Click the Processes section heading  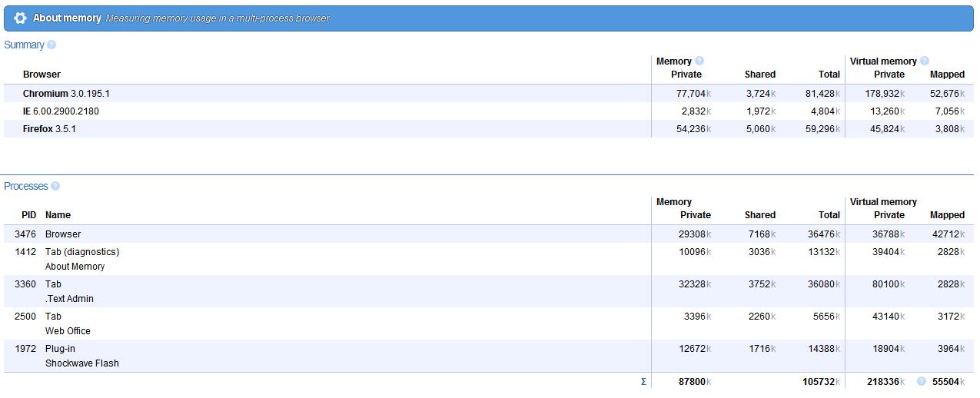click(x=26, y=186)
